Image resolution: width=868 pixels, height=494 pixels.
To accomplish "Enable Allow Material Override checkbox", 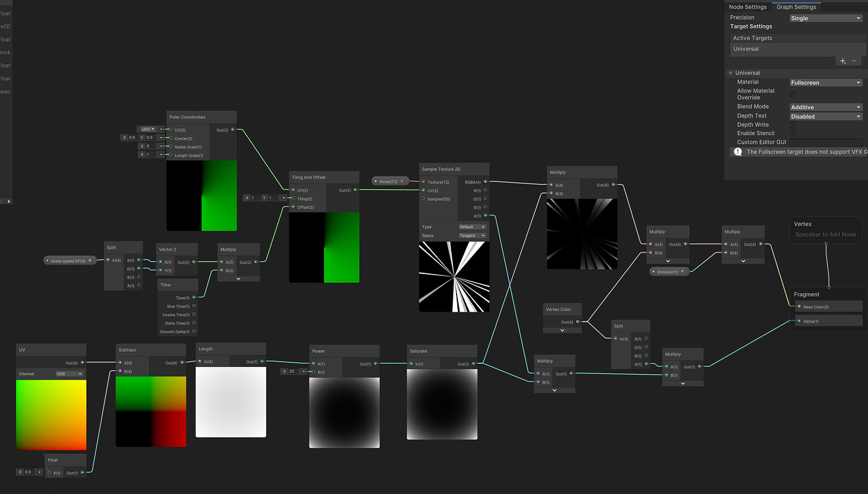I will click(793, 94).
